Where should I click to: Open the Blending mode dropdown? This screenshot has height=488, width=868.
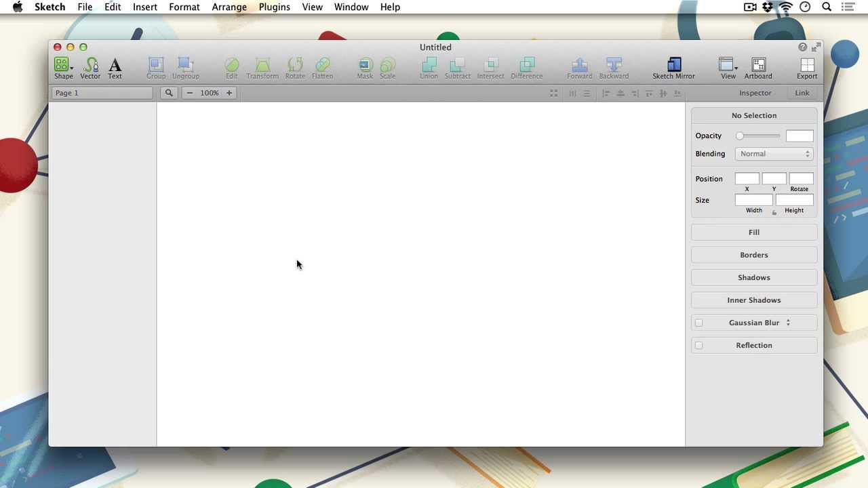(x=774, y=154)
